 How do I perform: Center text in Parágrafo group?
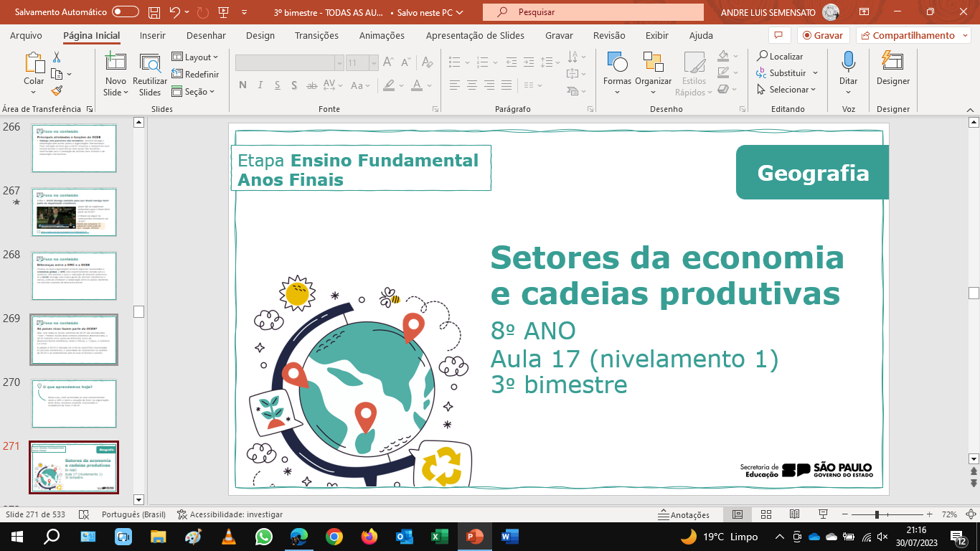471,85
